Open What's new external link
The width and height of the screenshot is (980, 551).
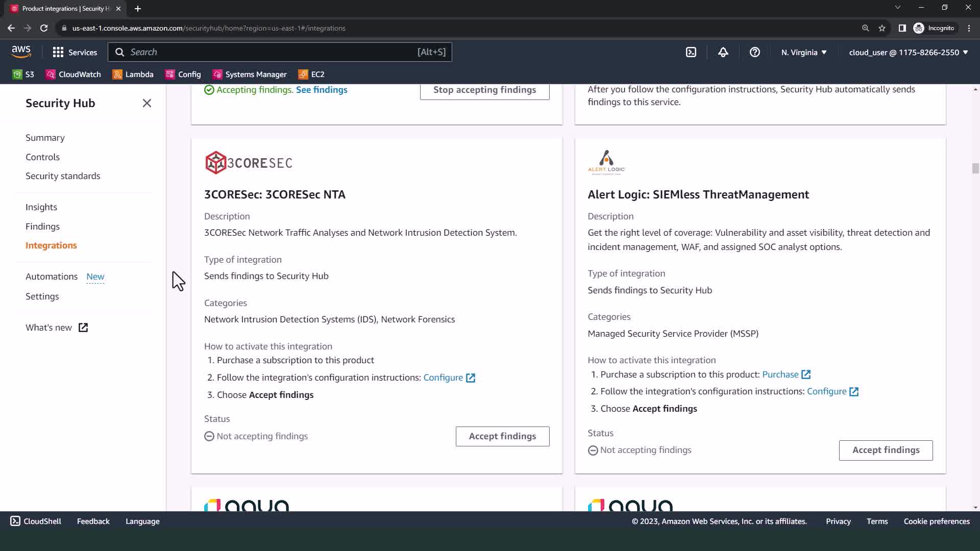57,328
